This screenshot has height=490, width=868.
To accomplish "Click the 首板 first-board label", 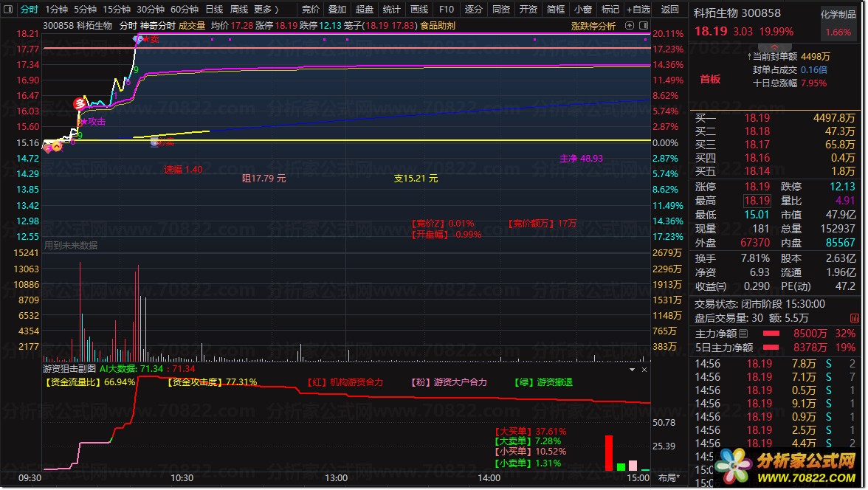I will click(x=710, y=79).
